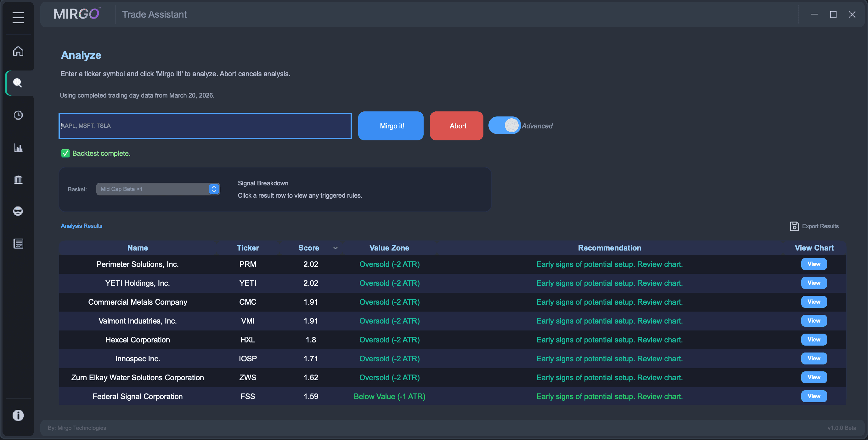868x440 pixels.
Task: Open the bar chart icon in sidebar
Action: point(18,148)
